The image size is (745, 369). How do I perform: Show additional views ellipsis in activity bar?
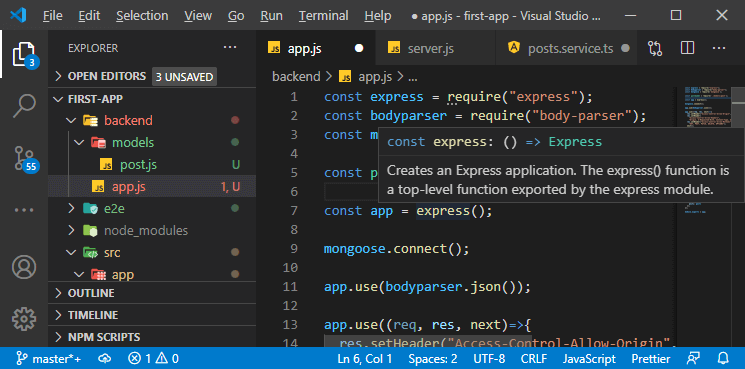click(x=24, y=210)
